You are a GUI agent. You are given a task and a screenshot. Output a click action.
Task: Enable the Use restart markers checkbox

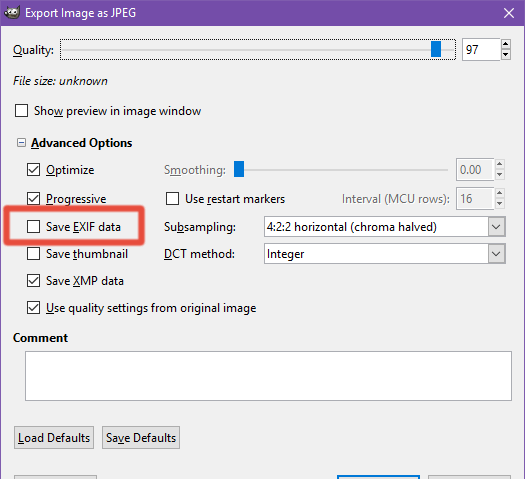pyautogui.click(x=172, y=199)
